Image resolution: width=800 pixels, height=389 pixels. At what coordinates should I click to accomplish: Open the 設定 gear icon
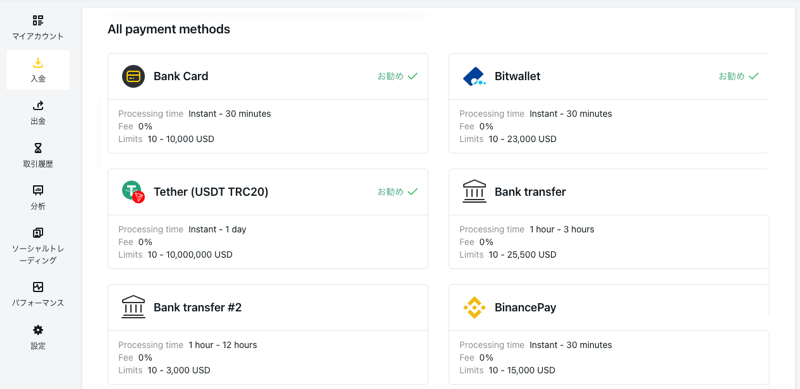pos(38,330)
